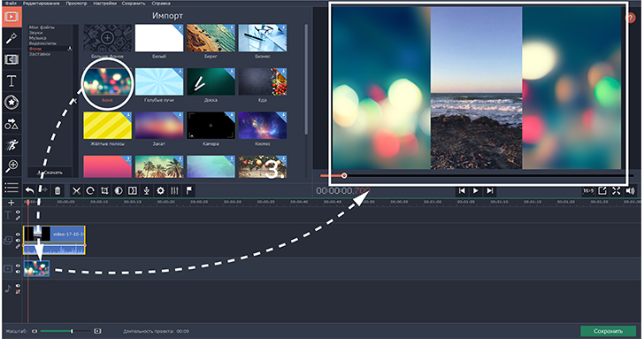Click the volume speaker icon in player
Screen dimensions: 644x339
630,190
